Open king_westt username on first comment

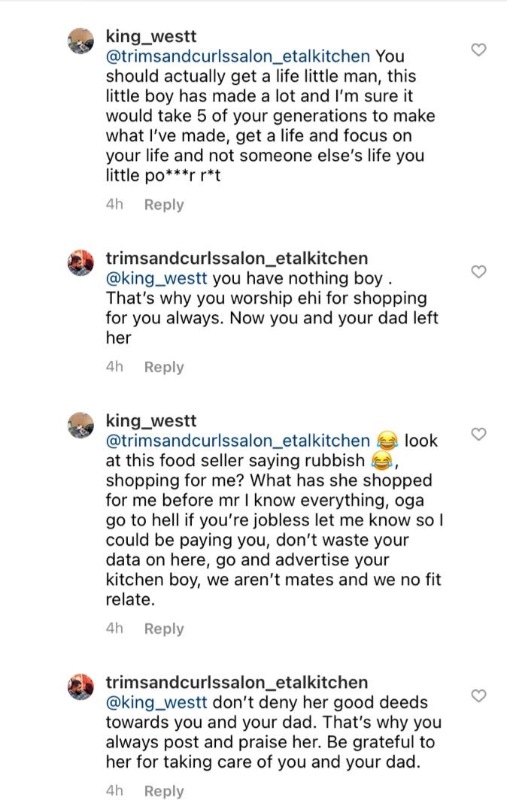(151, 37)
